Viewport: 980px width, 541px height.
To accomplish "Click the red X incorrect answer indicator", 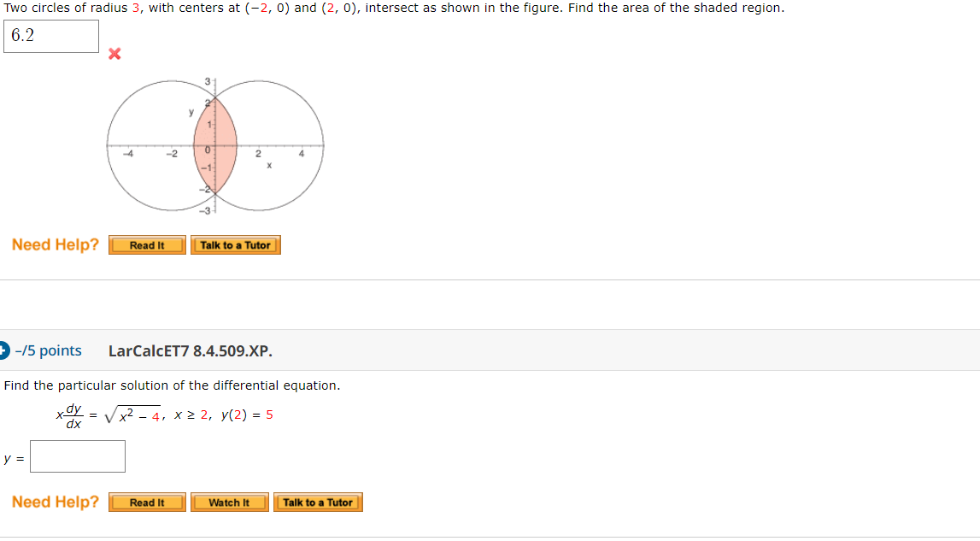I will (114, 54).
